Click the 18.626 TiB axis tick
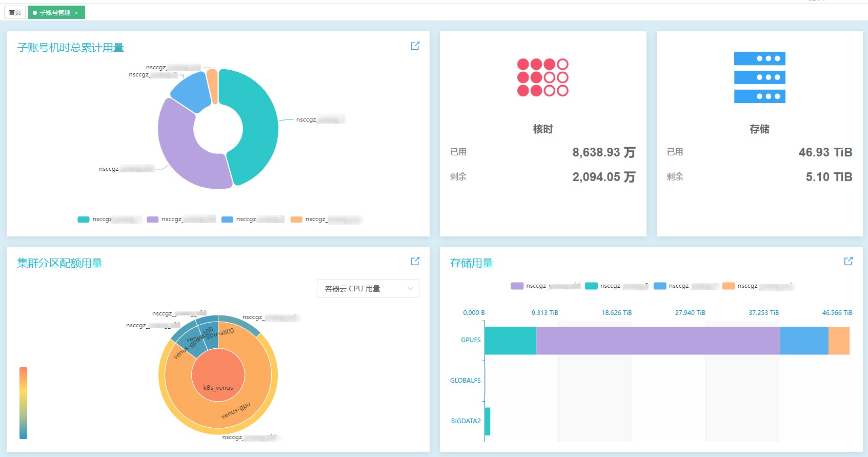 (617, 313)
